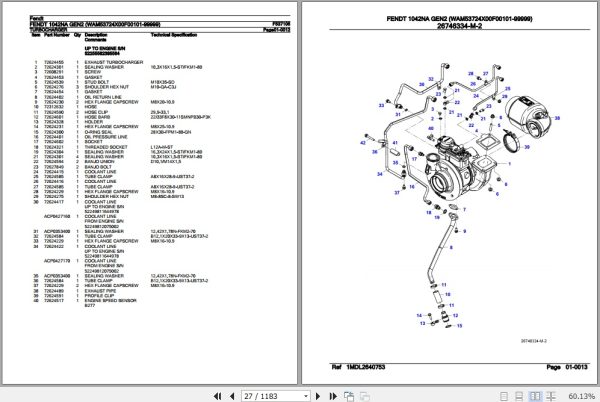The image size is (600, 402).
Task: Click the Part Number column header
Action: (x=57, y=35)
